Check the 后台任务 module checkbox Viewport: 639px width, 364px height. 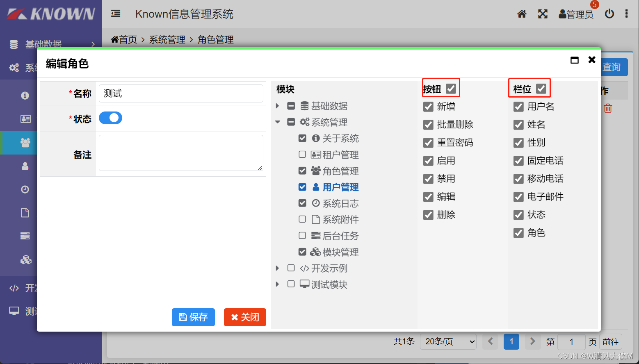pyautogui.click(x=302, y=236)
